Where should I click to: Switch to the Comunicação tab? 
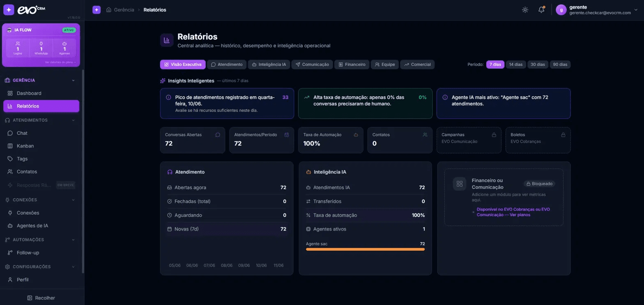(312, 65)
